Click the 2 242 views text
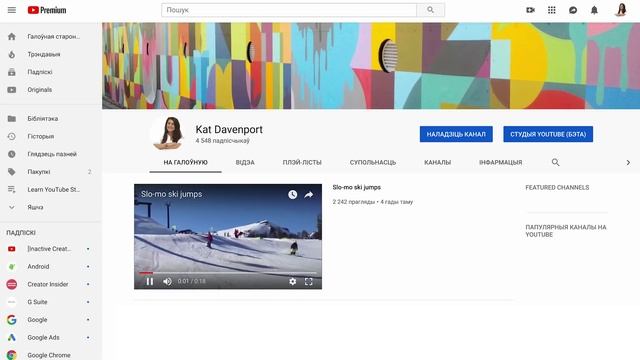The width and height of the screenshot is (640, 360). tap(353, 202)
